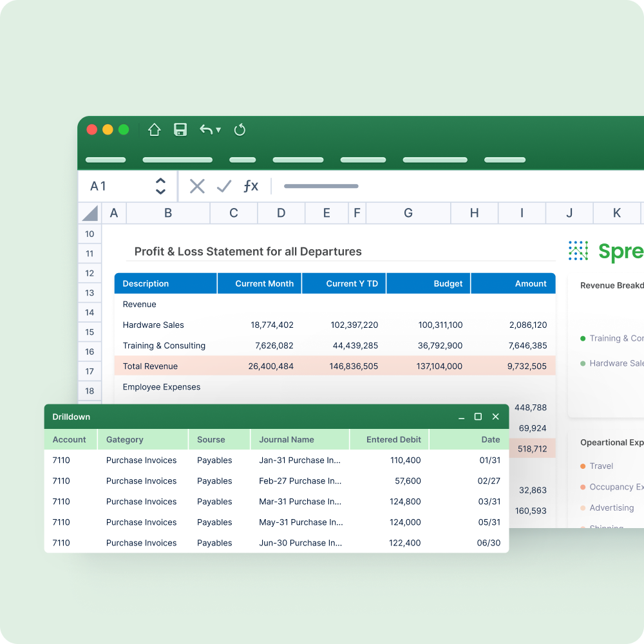This screenshot has height=644, width=644.
Task: Click inside the formula bar input
Action: 322,186
